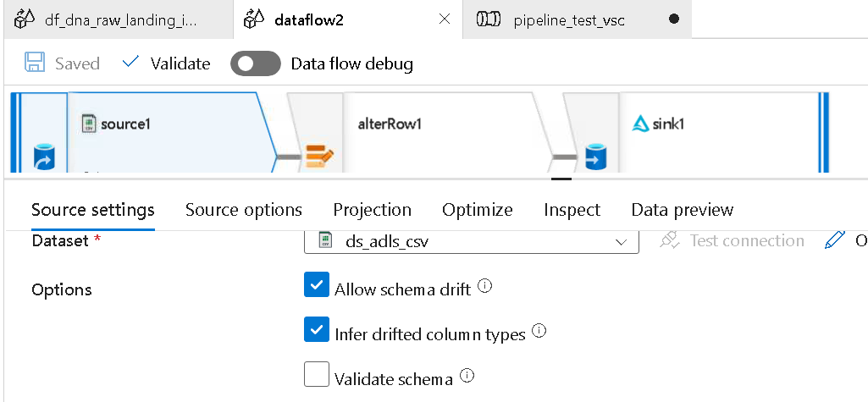Close the dataflow2 tab
The height and width of the screenshot is (402, 868).
444,19
